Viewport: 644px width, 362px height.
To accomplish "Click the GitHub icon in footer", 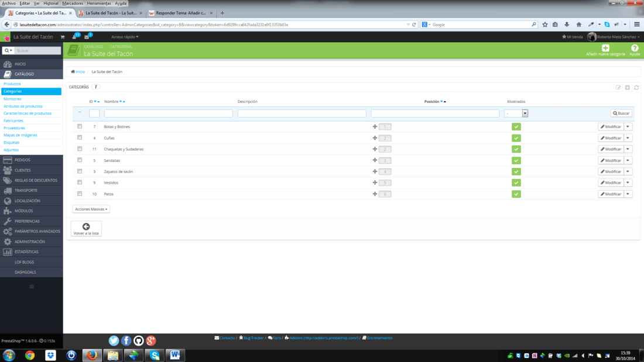I will 138,340.
